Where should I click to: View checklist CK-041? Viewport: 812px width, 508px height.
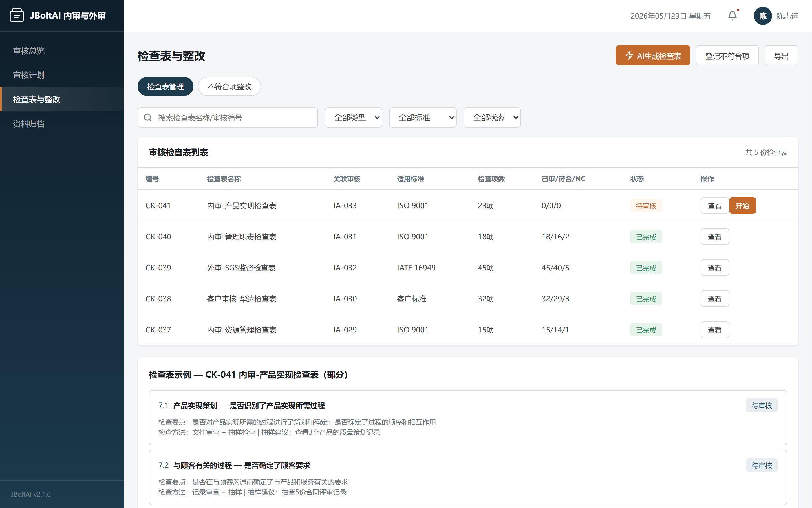[715, 206]
